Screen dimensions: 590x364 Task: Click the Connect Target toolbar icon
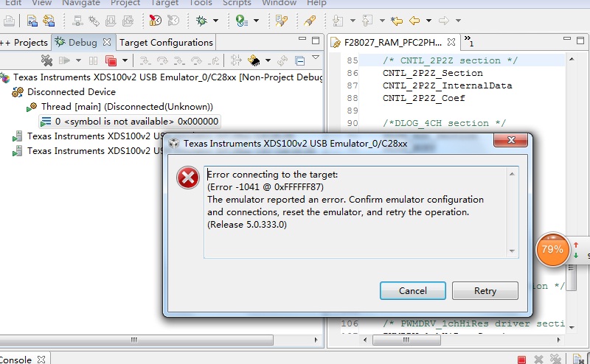coord(78,21)
